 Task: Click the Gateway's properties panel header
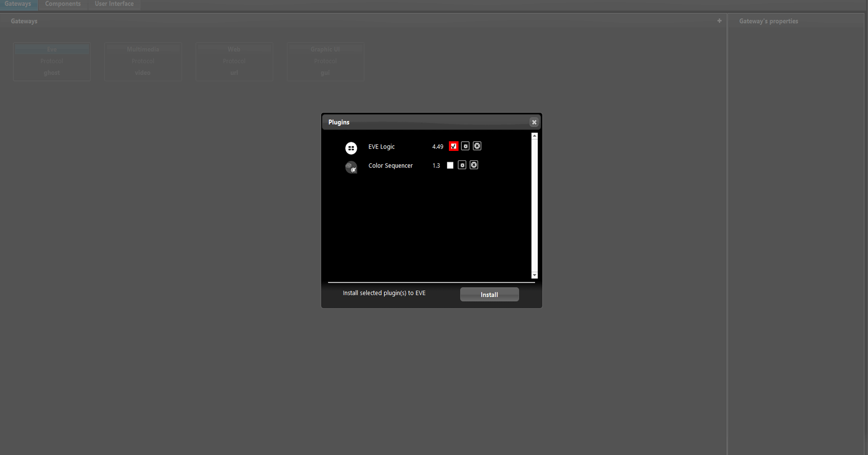(768, 21)
